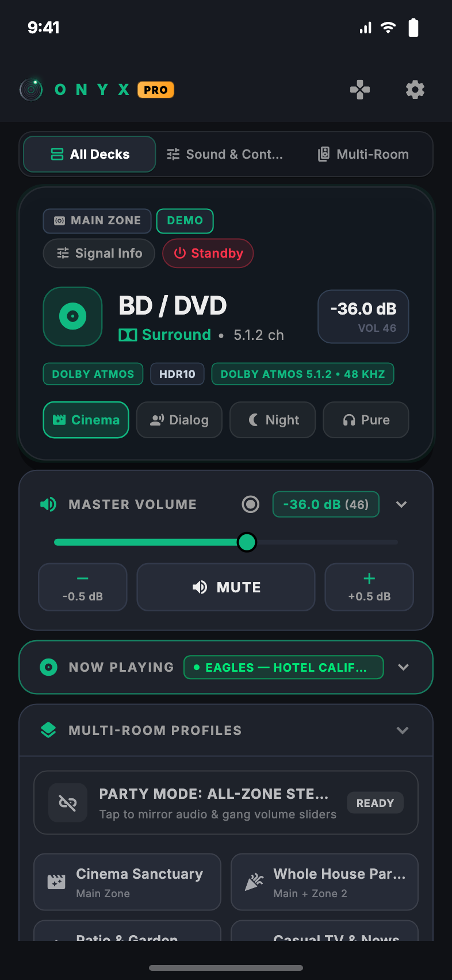Collapse the Multi-Room Profiles chevron

403,730
